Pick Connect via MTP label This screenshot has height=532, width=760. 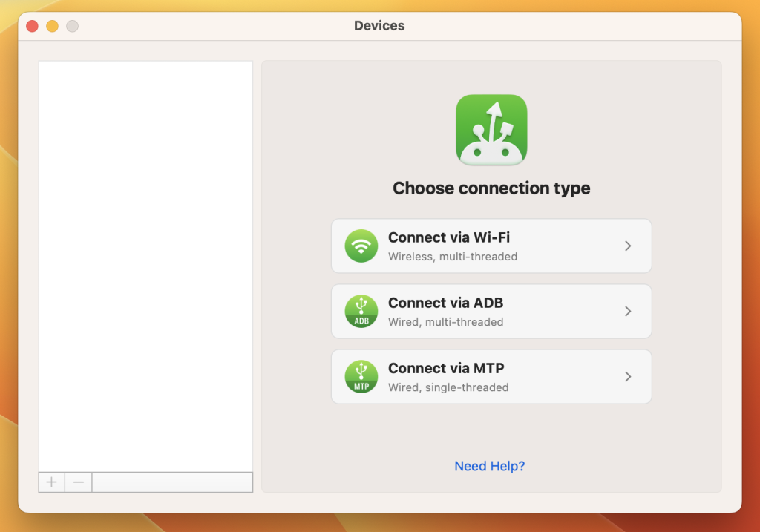(x=446, y=368)
